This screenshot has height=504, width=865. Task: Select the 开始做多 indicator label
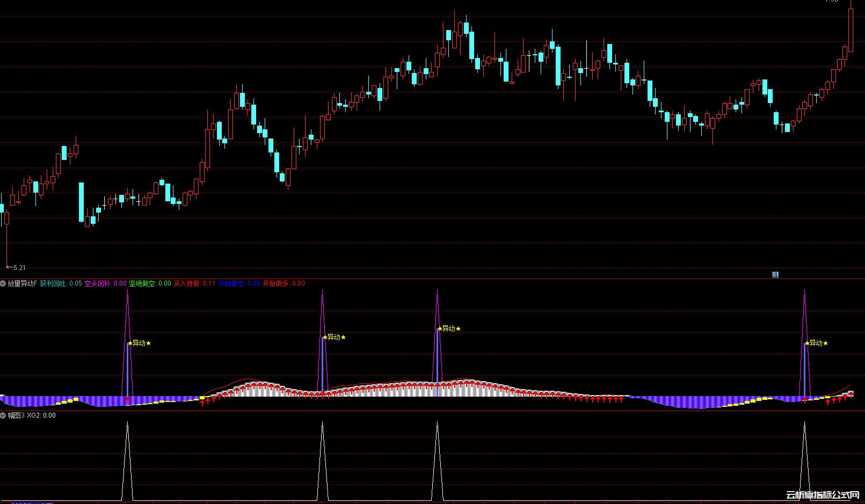pos(275,283)
